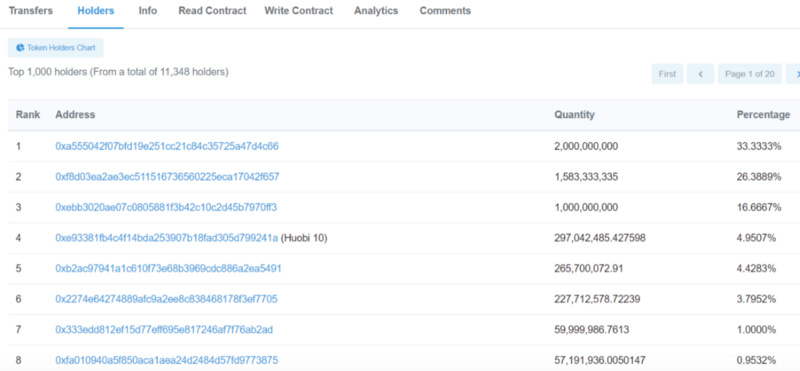Open the Write Contract tab
Image resolution: width=800 pixels, height=371 pixels.
coord(298,11)
